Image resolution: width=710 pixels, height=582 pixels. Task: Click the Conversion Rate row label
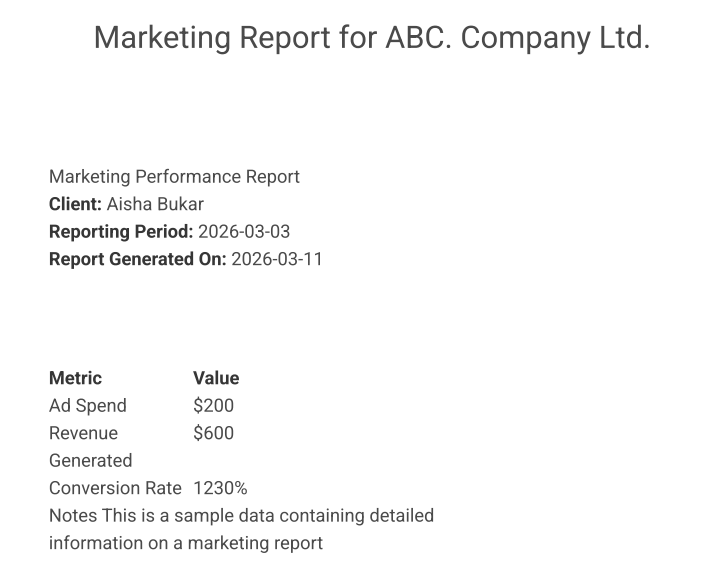pos(115,488)
